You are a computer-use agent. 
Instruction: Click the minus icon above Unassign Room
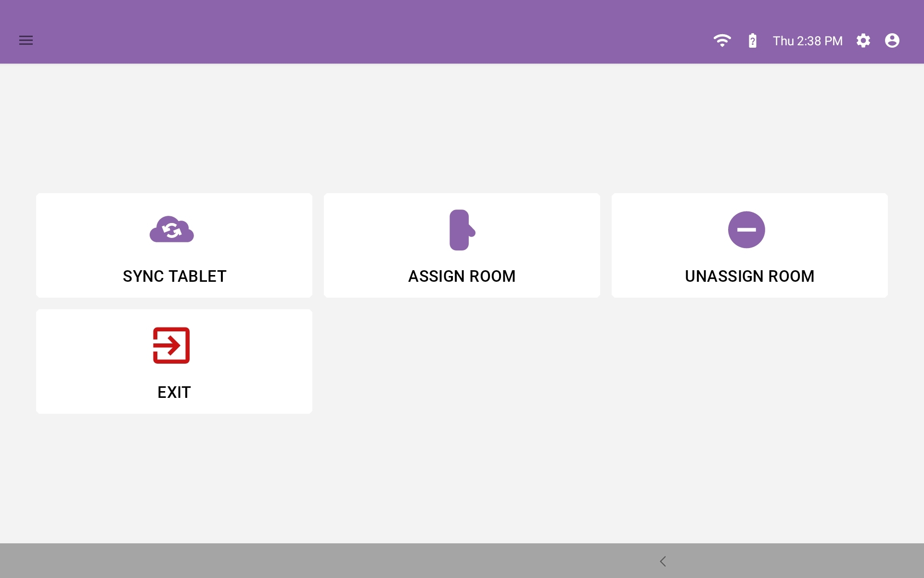(x=746, y=230)
